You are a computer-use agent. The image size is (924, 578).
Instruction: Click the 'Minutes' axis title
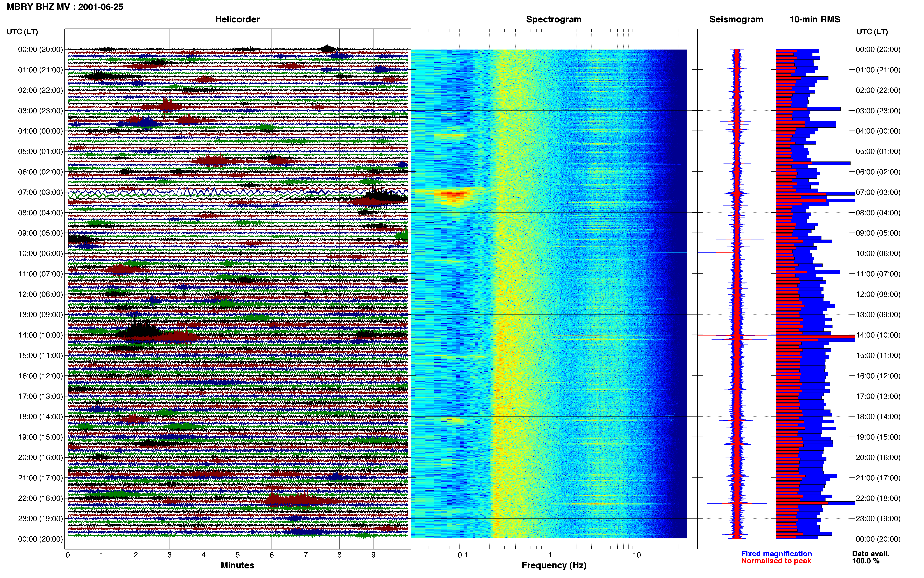pos(237,565)
